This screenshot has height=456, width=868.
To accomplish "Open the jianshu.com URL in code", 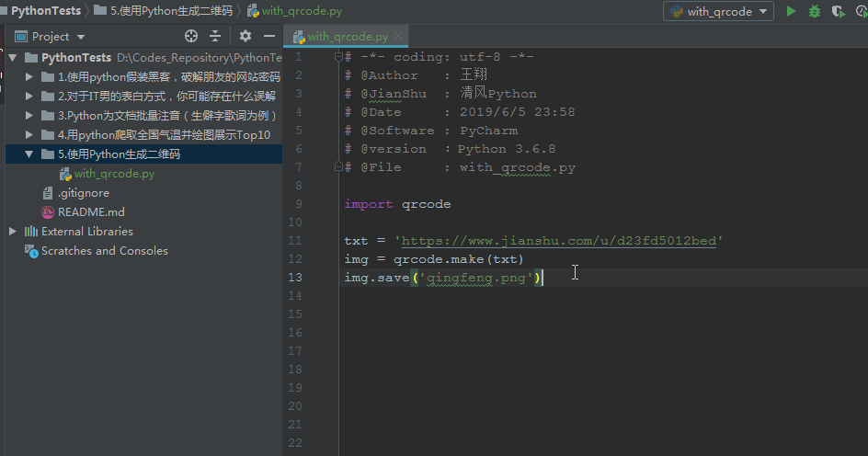I will tap(558, 241).
